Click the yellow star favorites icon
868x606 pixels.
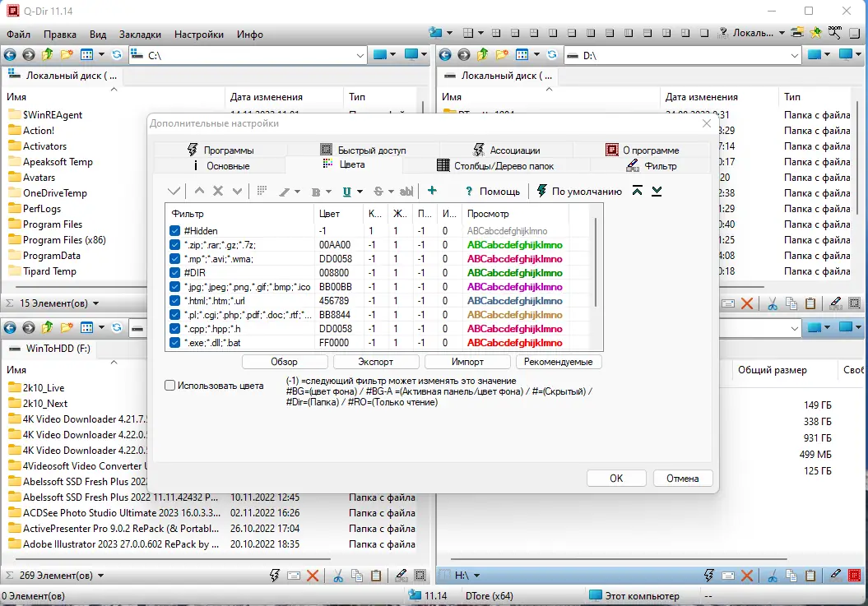click(x=816, y=33)
